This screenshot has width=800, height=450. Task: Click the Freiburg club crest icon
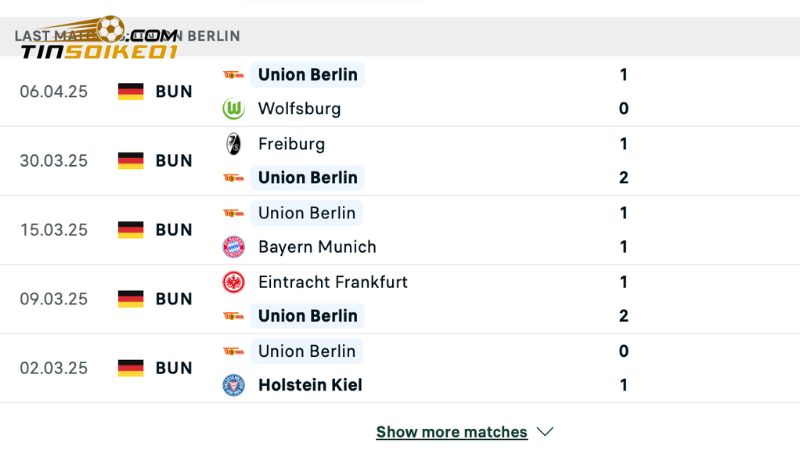click(x=233, y=144)
